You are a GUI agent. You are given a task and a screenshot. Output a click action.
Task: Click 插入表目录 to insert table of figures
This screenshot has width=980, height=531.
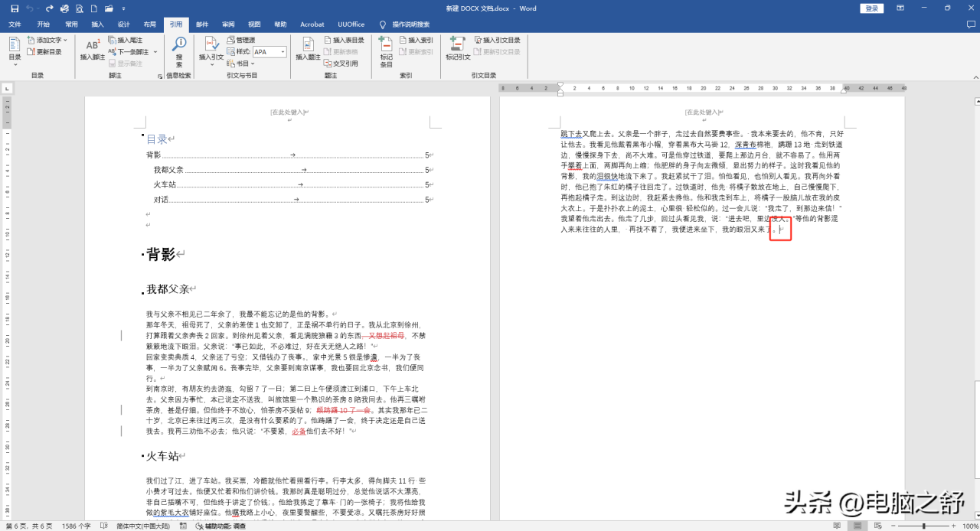pos(344,40)
